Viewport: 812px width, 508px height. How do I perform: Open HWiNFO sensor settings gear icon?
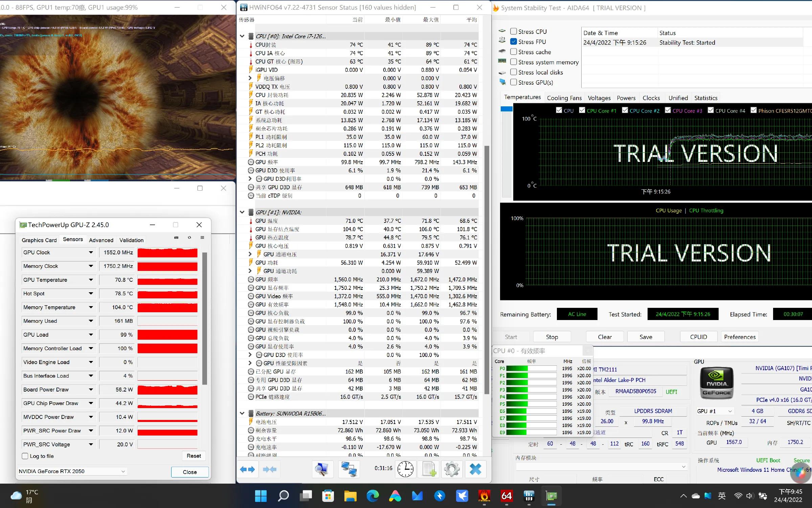click(452, 469)
